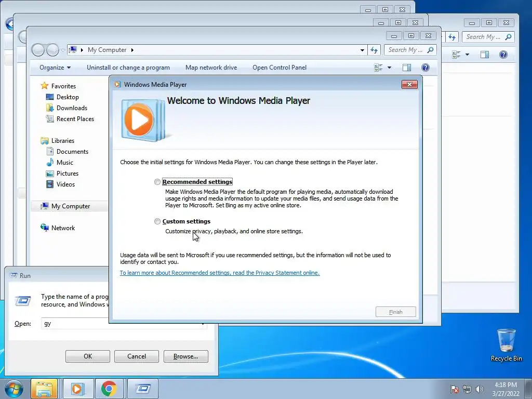Click OK in the Run dialog
The image size is (532, 399).
click(x=87, y=356)
